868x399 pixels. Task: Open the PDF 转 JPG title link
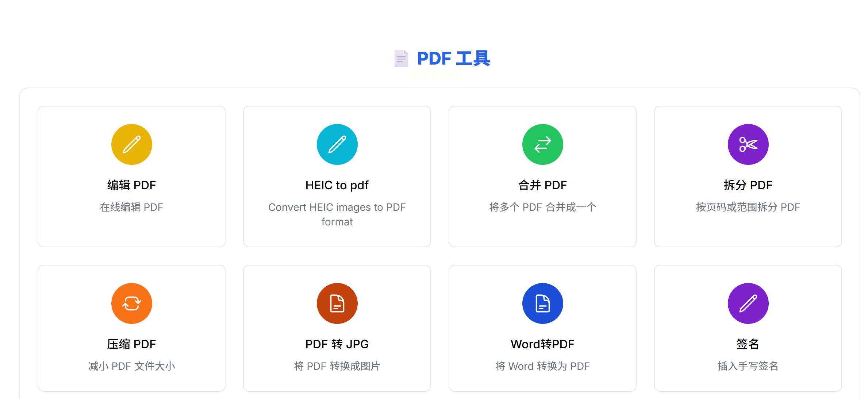(337, 344)
